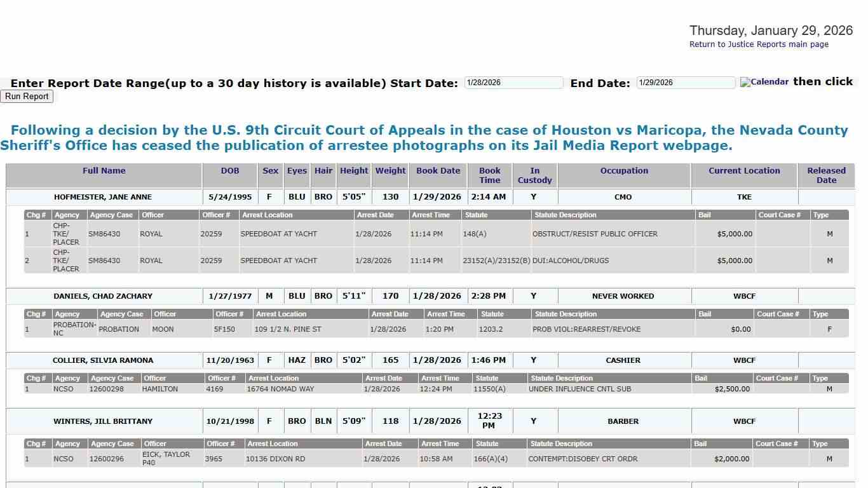Click the Full Name column header

(104, 170)
